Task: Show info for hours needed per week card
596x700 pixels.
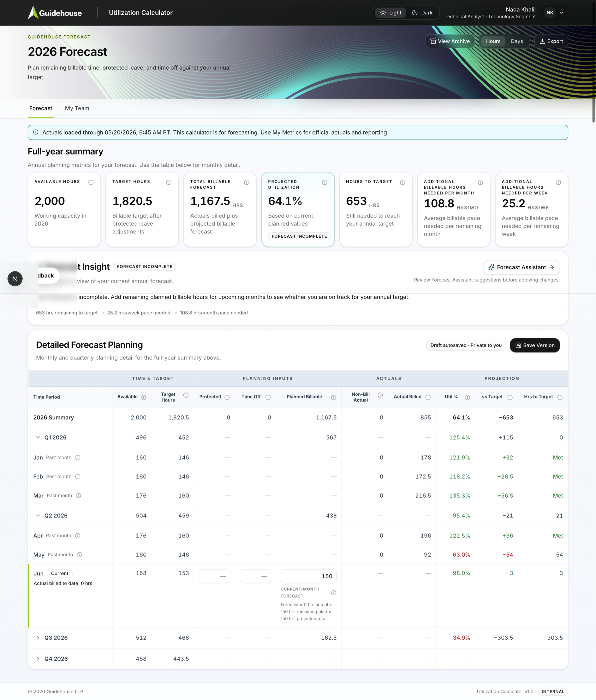Action: 559,182
